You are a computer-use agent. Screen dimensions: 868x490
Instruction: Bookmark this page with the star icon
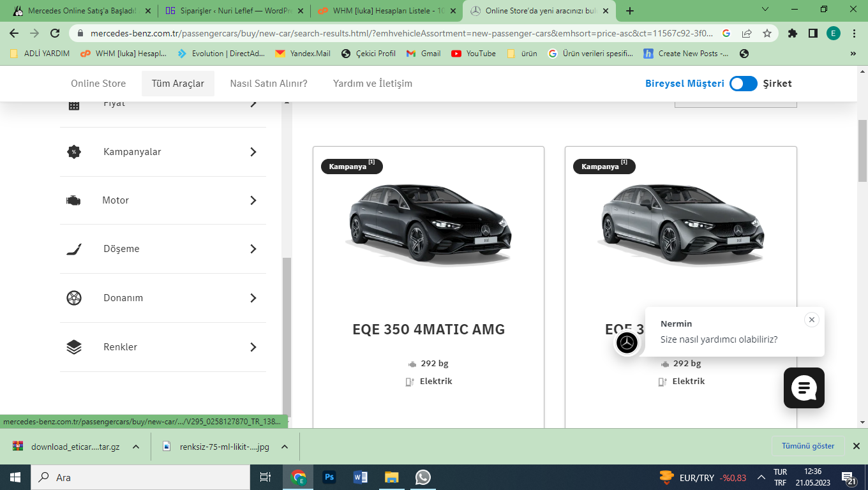click(767, 33)
